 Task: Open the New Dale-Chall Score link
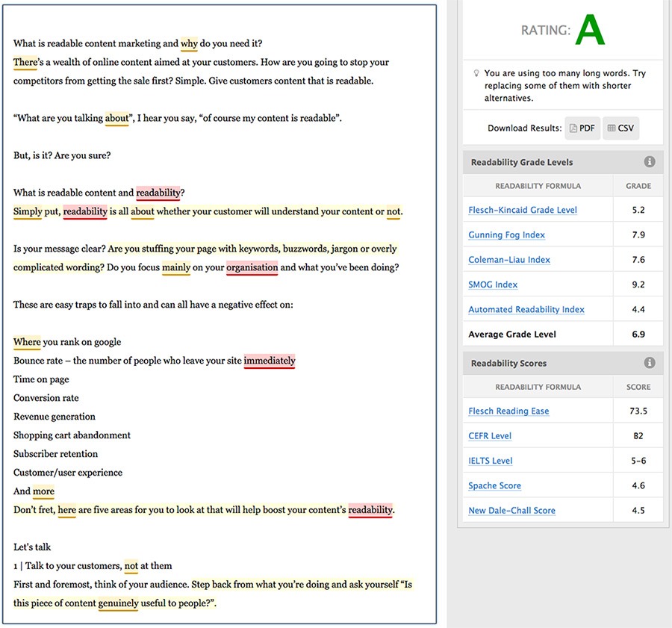(x=511, y=510)
